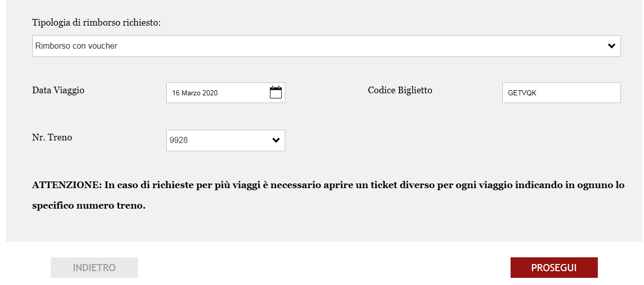
Task: Click the Data Viaggio date field
Action: [x=226, y=93]
